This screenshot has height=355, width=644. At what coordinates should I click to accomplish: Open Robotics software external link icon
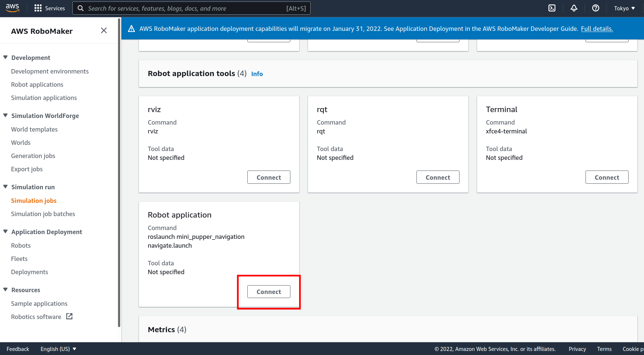69,316
